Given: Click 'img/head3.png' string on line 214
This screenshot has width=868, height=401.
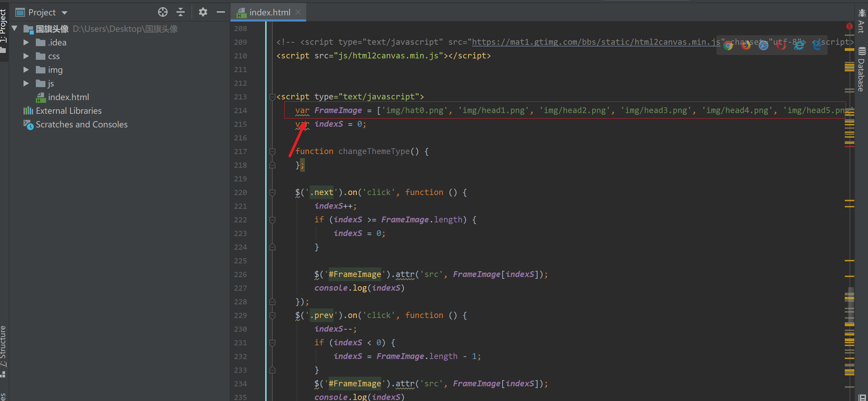Looking at the screenshot, I should pyautogui.click(x=655, y=110).
